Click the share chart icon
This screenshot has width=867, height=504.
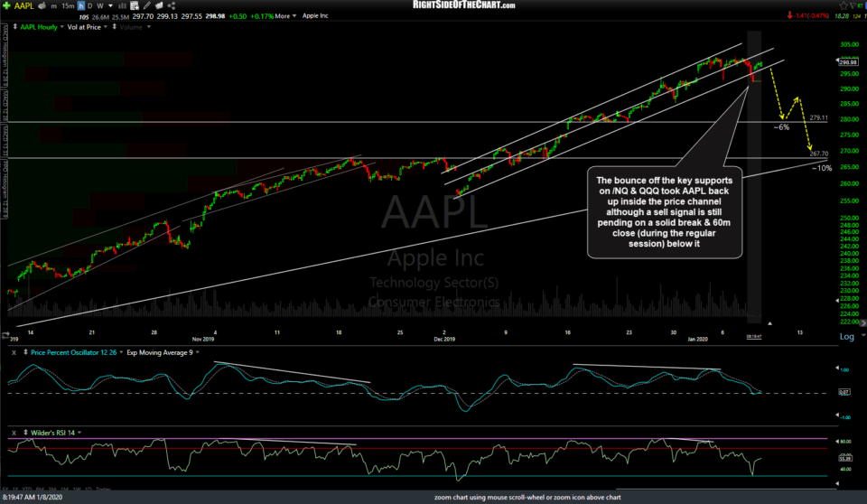click(172, 5)
